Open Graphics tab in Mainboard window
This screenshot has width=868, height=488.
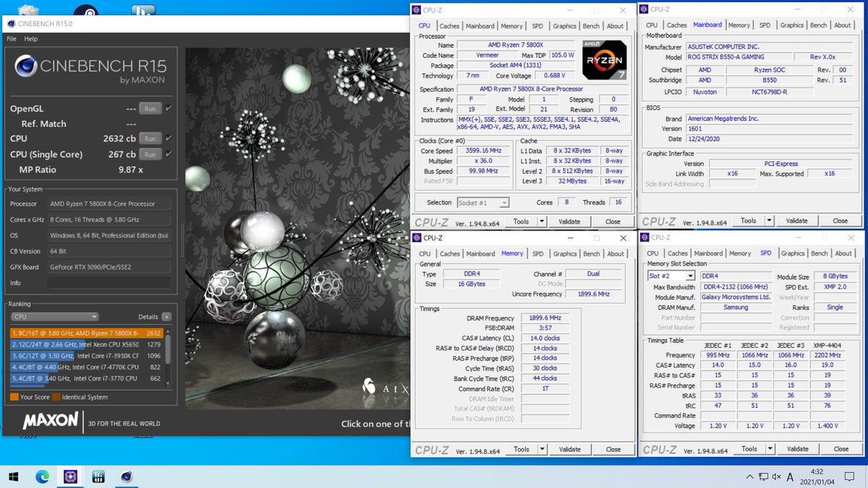(x=791, y=25)
